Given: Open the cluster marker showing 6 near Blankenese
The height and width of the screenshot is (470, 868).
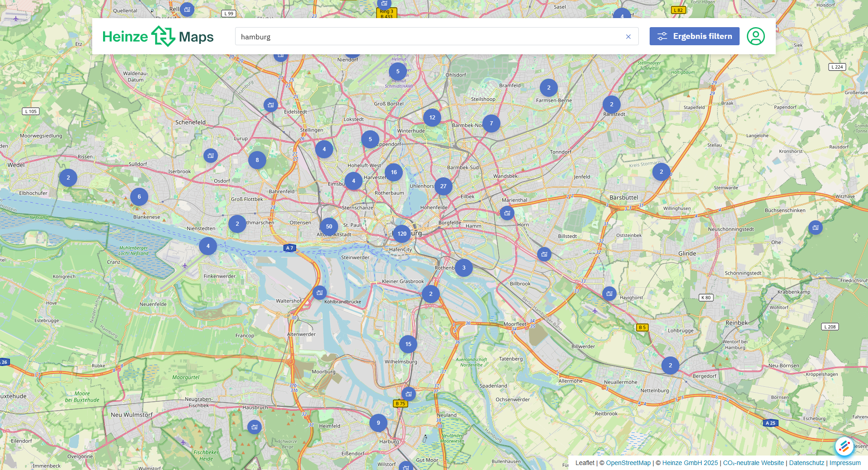Looking at the screenshot, I should [139, 197].
